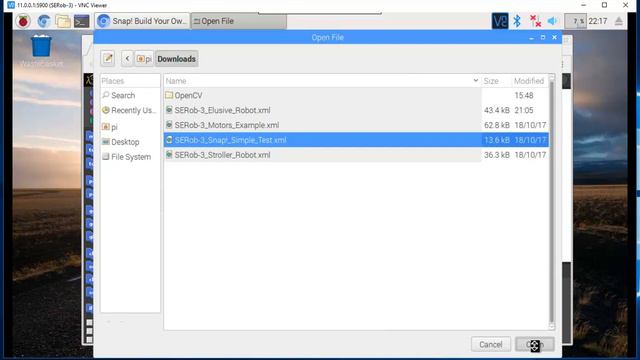Click the clock showing 22:17
This screenshot has width=640, height=360.
pyautogui.click(x=598, y=21)
